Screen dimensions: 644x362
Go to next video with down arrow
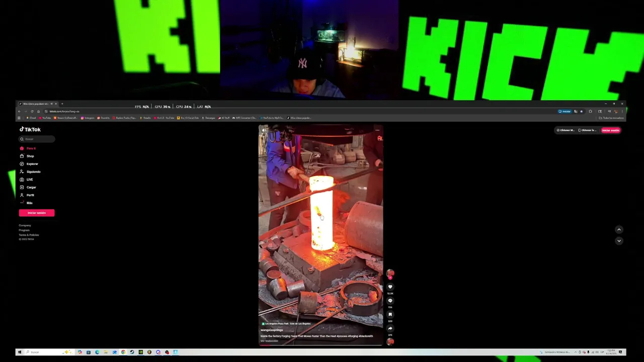tap(619, 241)
